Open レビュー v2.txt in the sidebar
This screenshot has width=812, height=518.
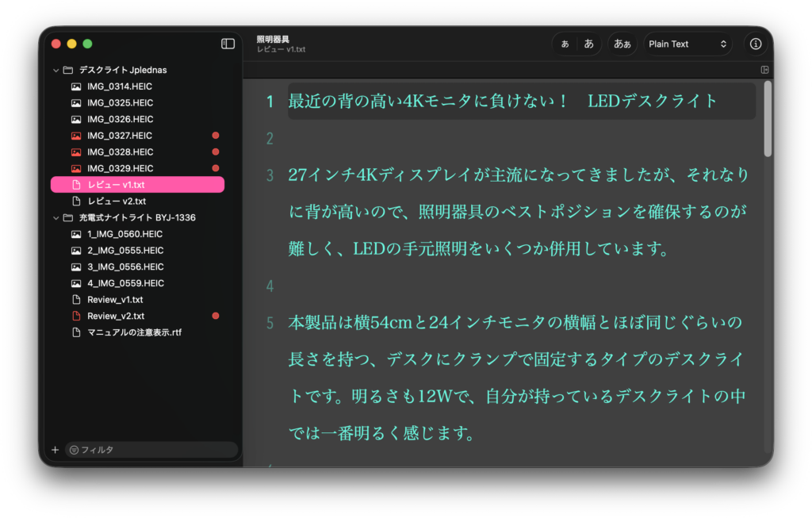click(x=117, y=201)
